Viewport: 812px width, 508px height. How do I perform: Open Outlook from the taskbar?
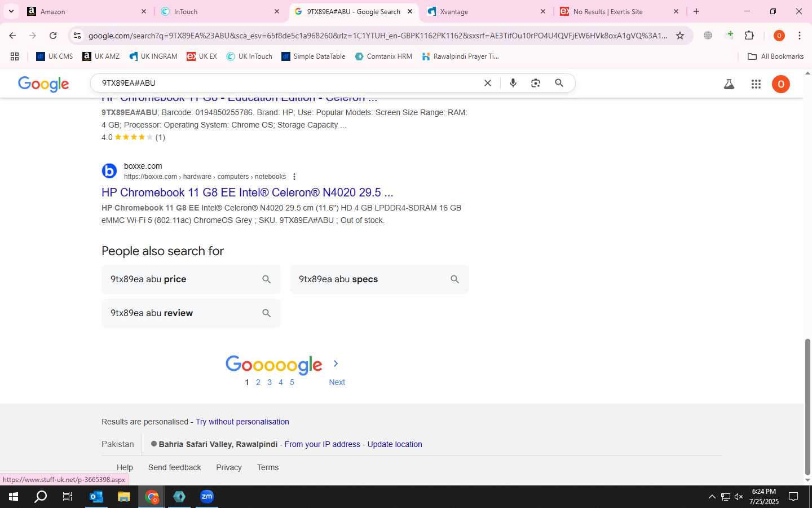[x=96, y=497]
